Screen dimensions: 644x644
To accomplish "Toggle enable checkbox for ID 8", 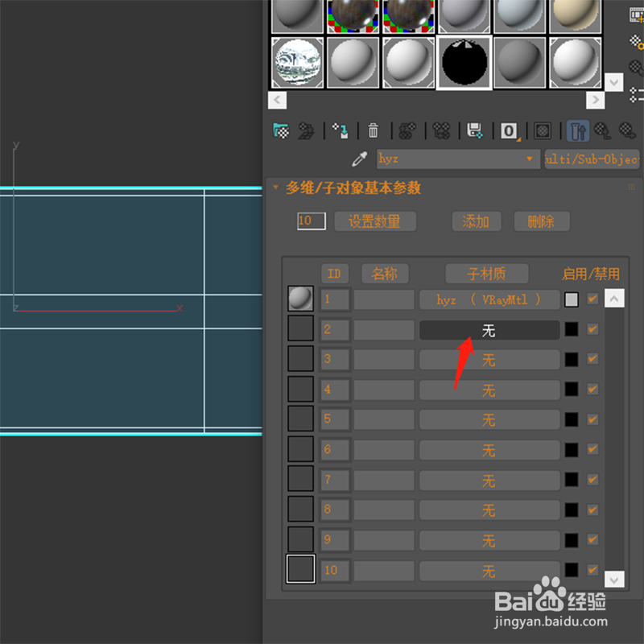I will (x=592, y=510).
